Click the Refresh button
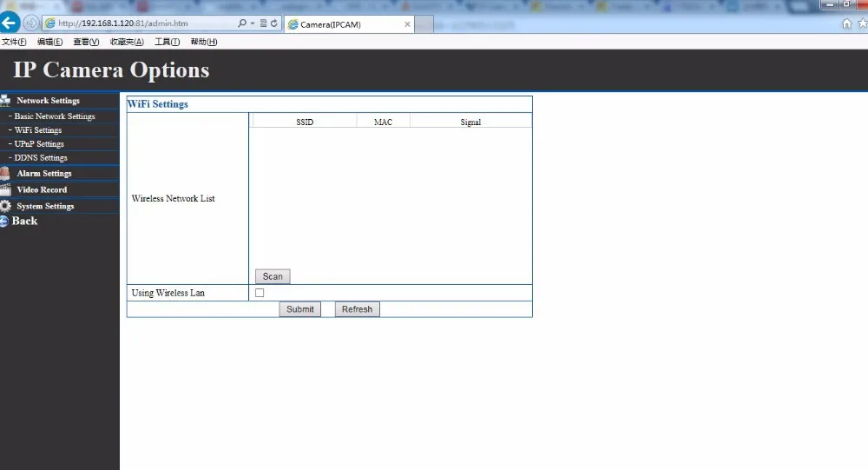 point(357,309)
